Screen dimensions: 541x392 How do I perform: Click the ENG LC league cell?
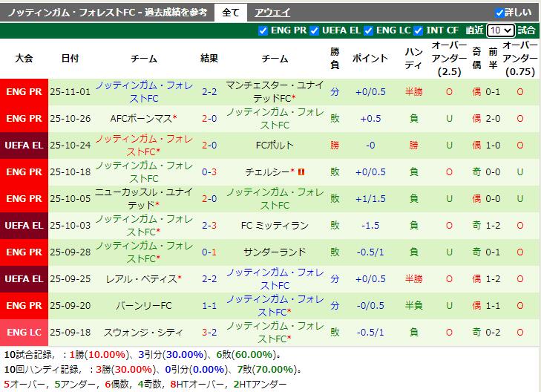pos(24,332)
